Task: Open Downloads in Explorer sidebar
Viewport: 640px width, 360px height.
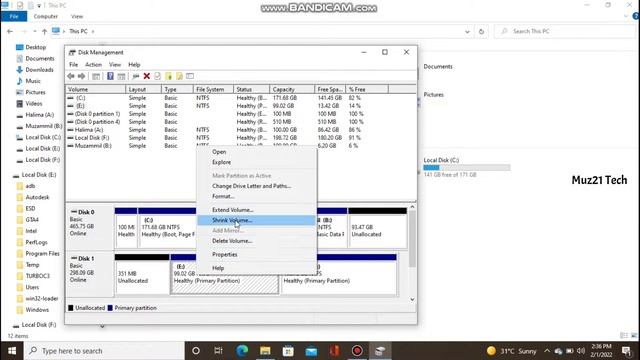Action: coord(39,70)
